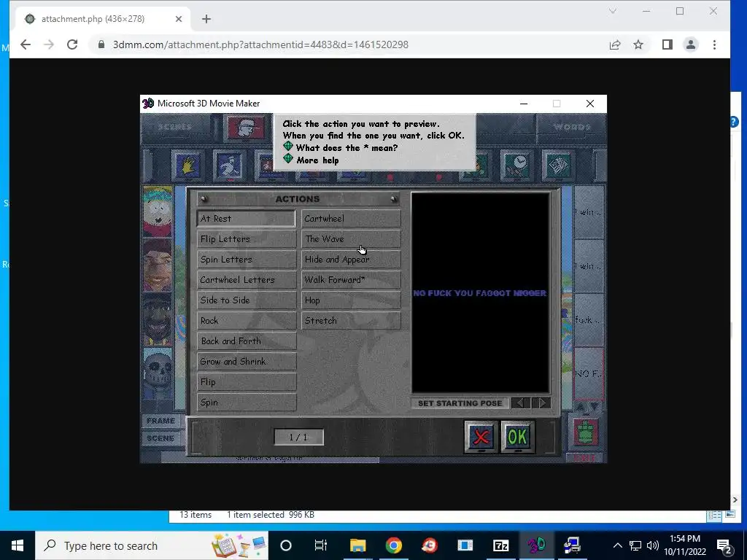Select the Cartman actor thumbnail
Viewport: 747px width, 560px height.
158,212
